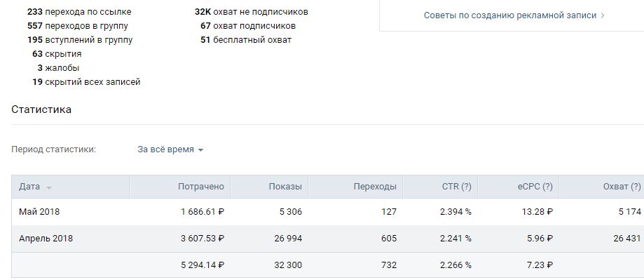This screenshot has height=280, width=644.
Task: Click the total spent 5 294.14 ₽ cell
Action: (x=203, y=265)
